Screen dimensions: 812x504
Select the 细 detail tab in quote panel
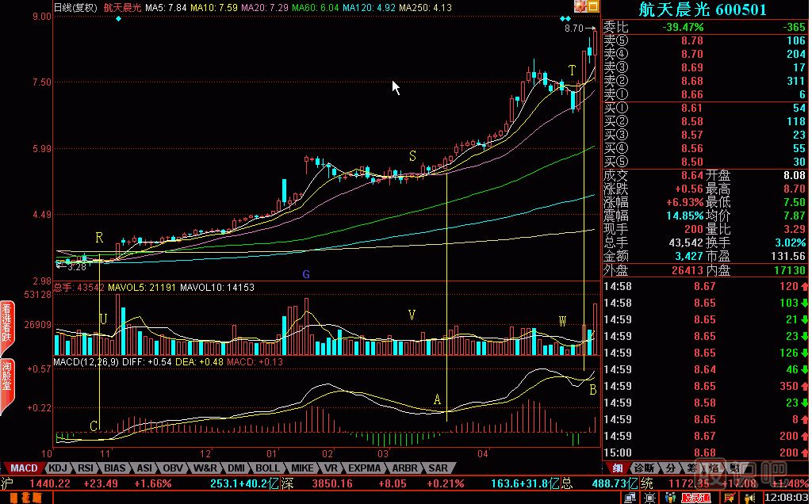618,468
